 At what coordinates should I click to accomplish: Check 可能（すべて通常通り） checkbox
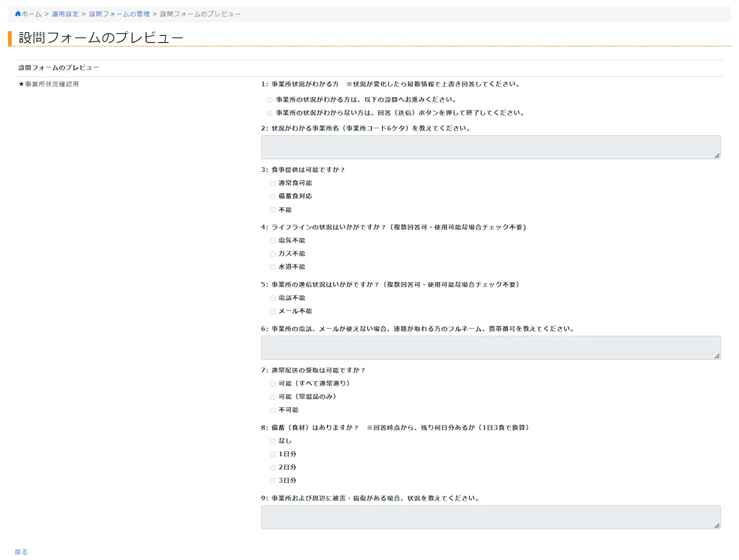[272, 384]
